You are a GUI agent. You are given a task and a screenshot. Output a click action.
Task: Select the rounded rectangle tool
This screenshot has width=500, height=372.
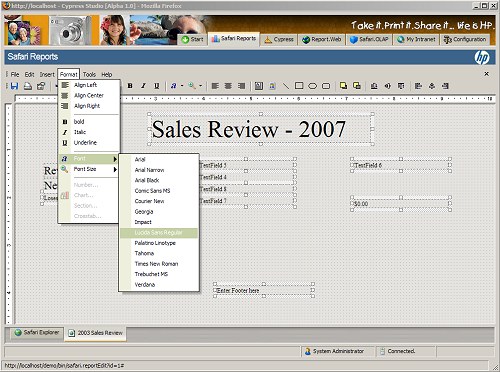pyautogui.click(x=326, y=86)
